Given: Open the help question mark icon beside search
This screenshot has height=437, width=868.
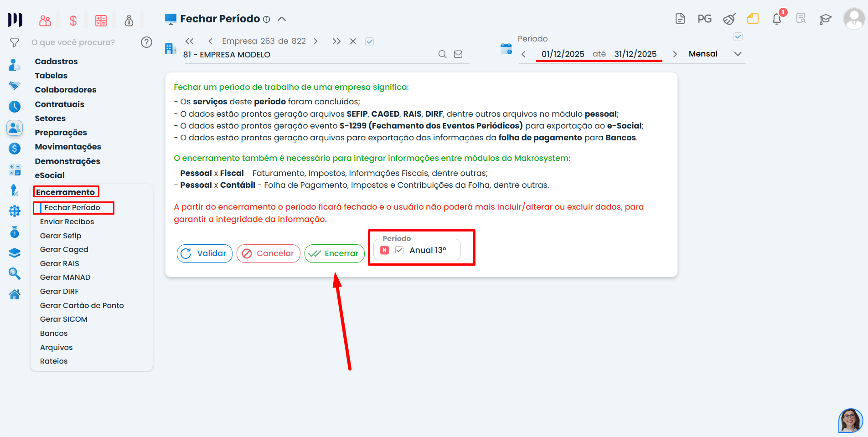Looking at the screenshot, I should coord(146,42).
